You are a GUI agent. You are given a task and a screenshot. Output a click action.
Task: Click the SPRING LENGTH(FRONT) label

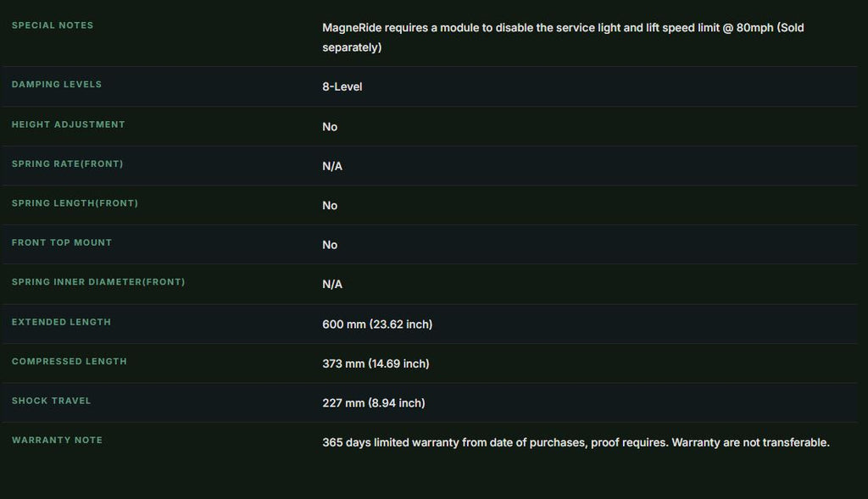pos(75,203)
